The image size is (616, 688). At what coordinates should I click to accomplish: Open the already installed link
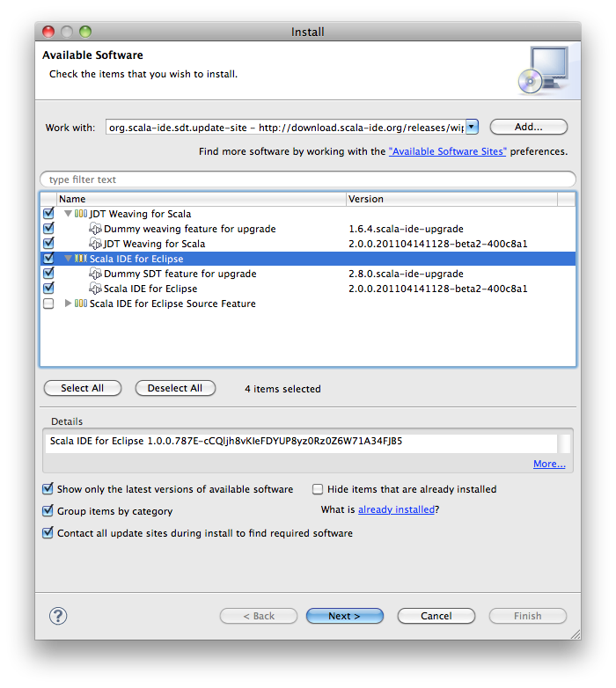coord(396,509)
